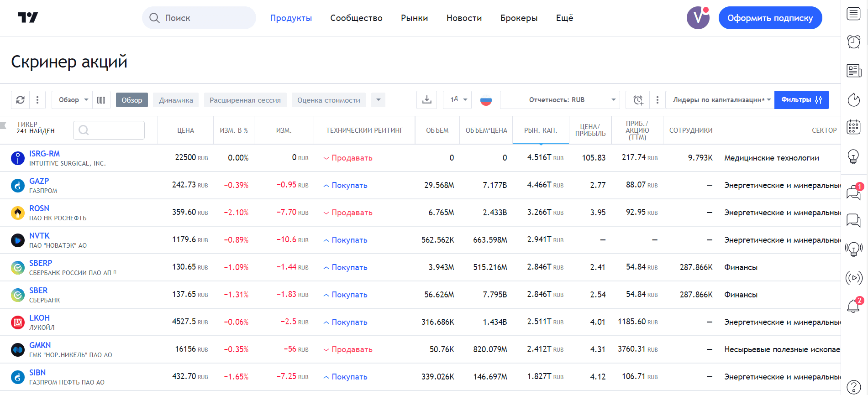868x395 pixels.
Task: Click Оформить подписку button
Action: tap(770, 18)
